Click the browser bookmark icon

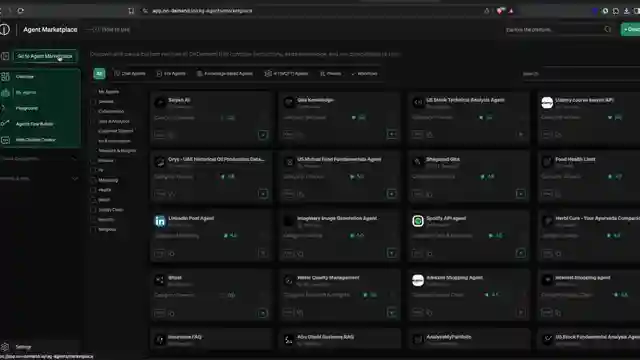(x=131, y=11)
